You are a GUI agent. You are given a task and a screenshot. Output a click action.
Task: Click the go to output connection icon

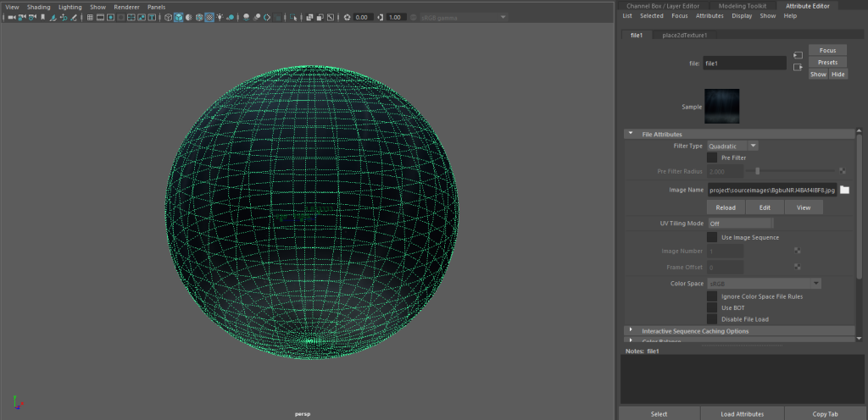[x=798, y=68]
